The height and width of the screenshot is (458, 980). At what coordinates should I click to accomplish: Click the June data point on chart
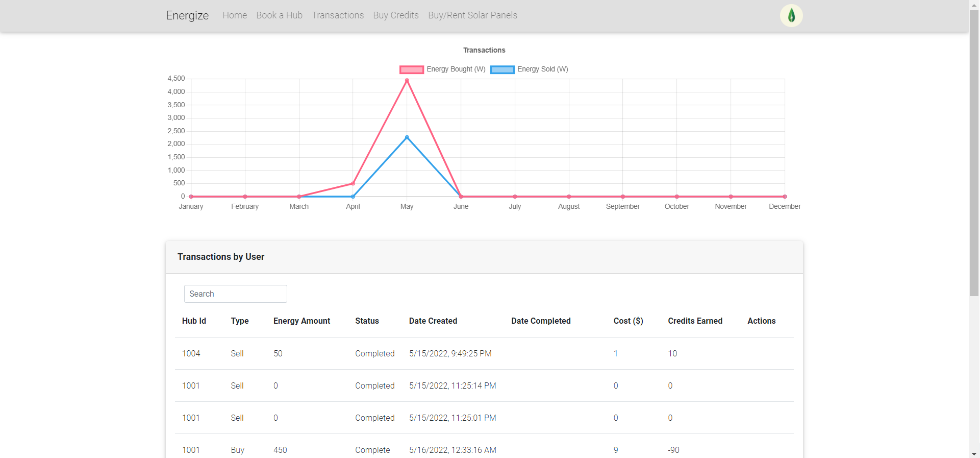click(x=461, y=197)
